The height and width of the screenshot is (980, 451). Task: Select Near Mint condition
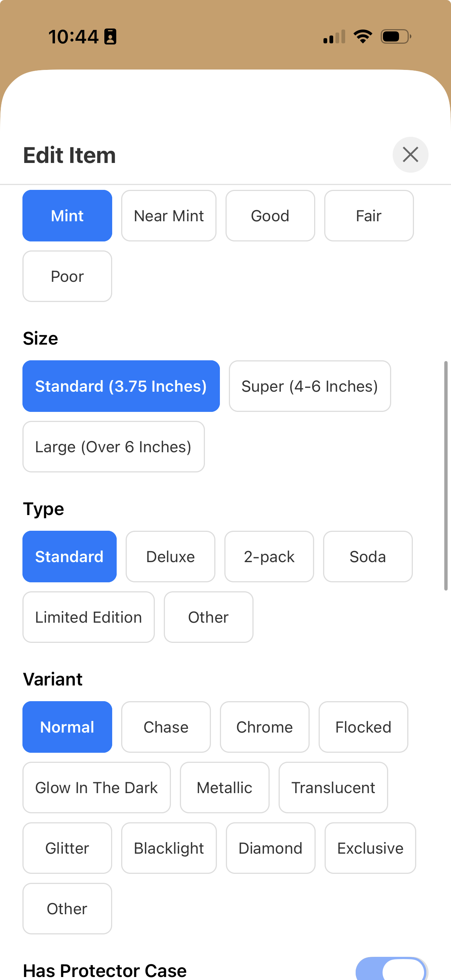169,215
